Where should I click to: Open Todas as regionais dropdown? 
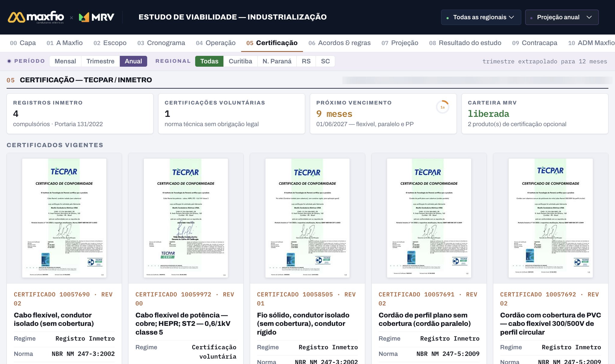[482, 17]
